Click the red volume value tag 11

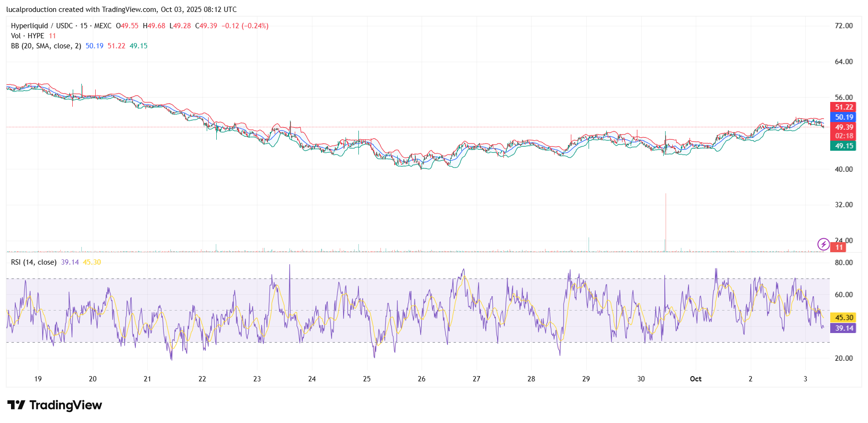tap(838, 247)
